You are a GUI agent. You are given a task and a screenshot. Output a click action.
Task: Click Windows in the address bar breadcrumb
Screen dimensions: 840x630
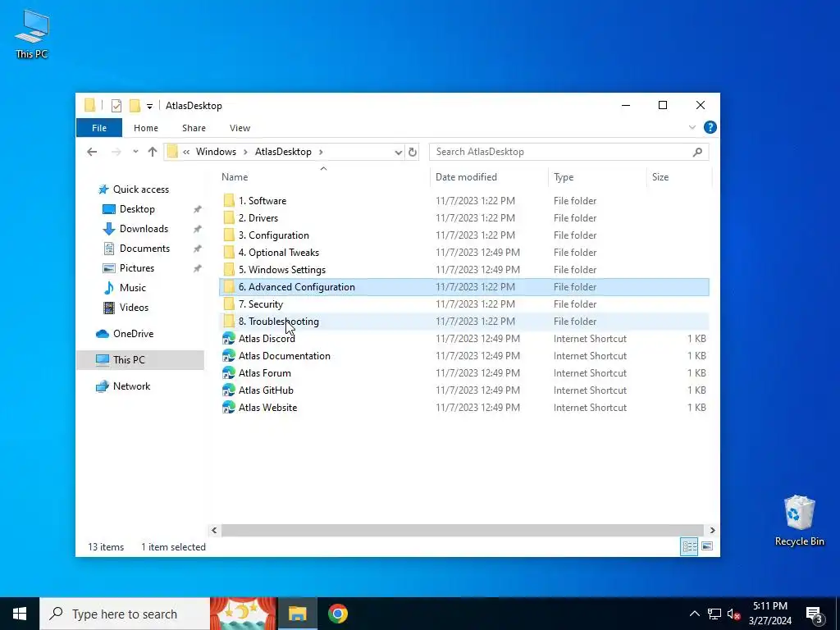[216, 152]
